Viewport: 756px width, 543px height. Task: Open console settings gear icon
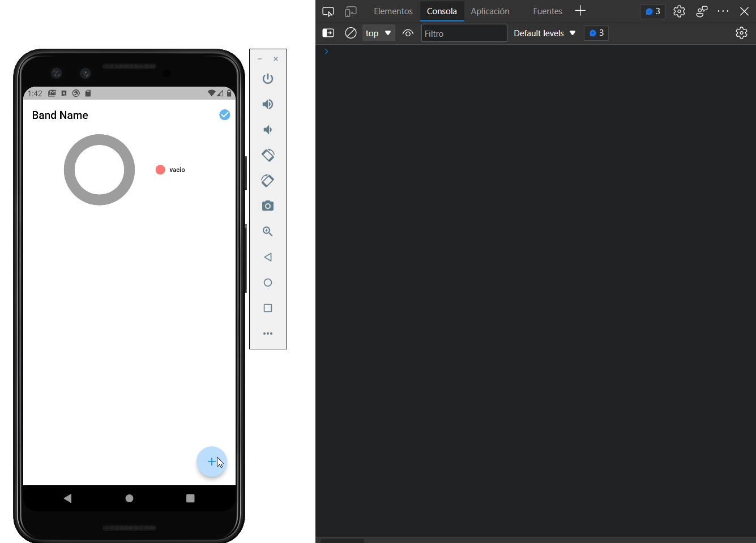tap(741, 33)
